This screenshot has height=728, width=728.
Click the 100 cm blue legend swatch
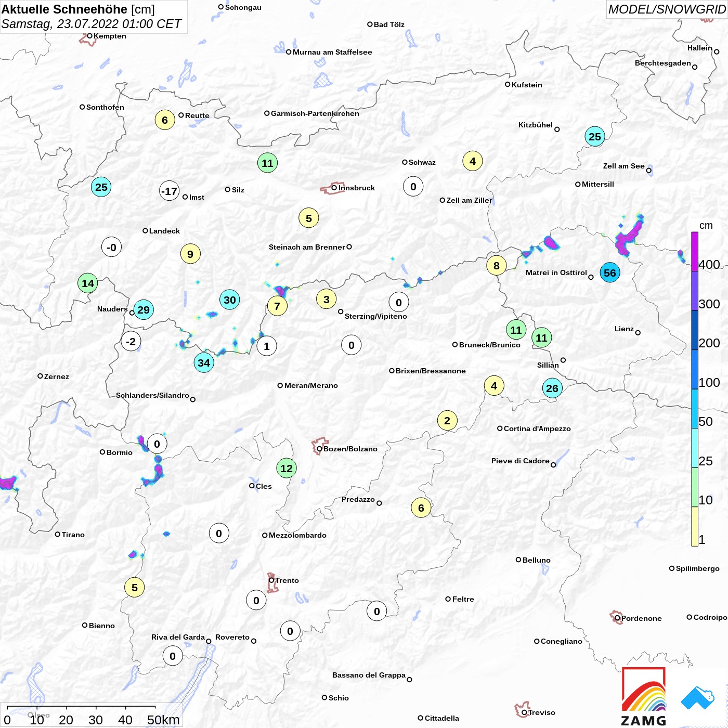pyautogui.click(x=695, y=369)
